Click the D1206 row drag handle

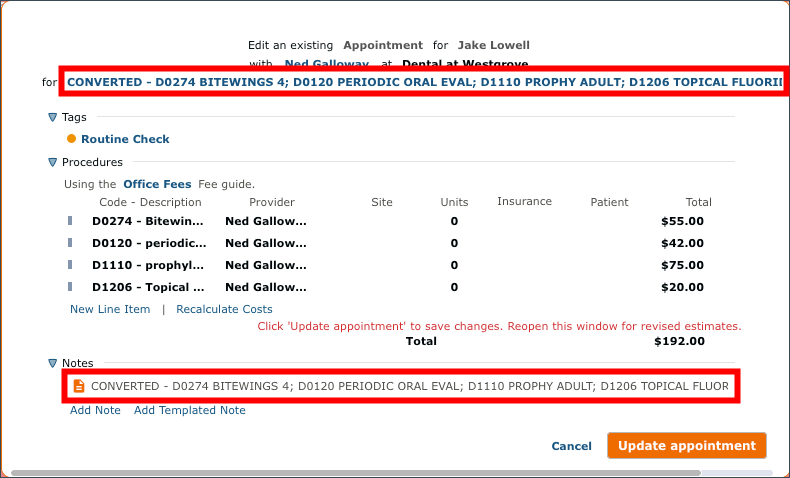pyautogui.click(x=70, y=287)
